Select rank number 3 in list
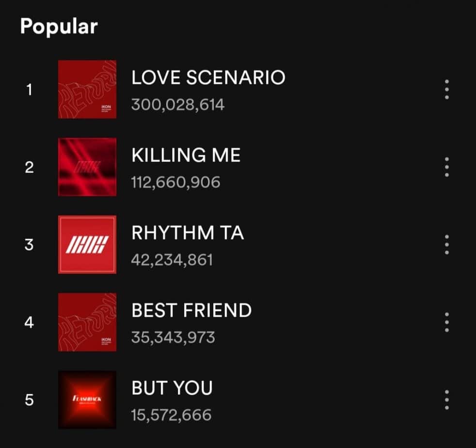The image size is (476, 448). coord(29,245)
